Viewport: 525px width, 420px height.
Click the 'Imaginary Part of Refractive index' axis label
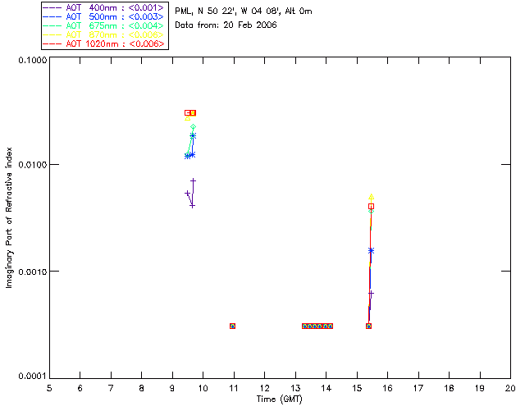coord(9,217)
